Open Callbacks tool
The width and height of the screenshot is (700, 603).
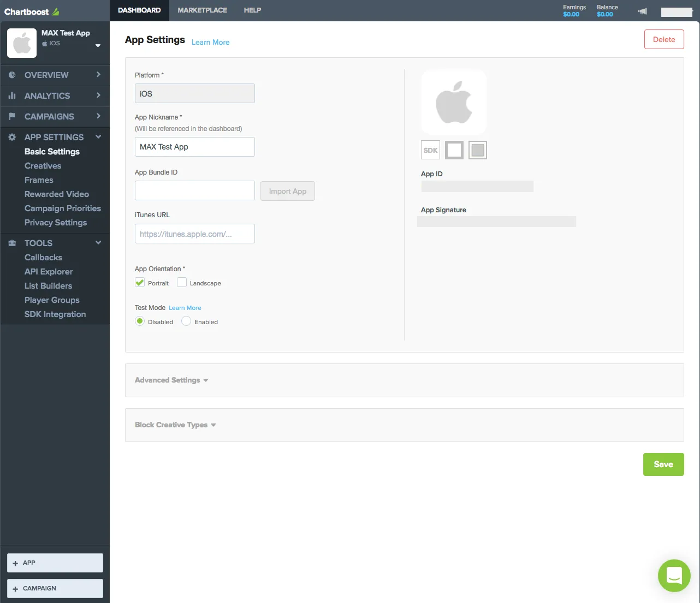point(43,258)
